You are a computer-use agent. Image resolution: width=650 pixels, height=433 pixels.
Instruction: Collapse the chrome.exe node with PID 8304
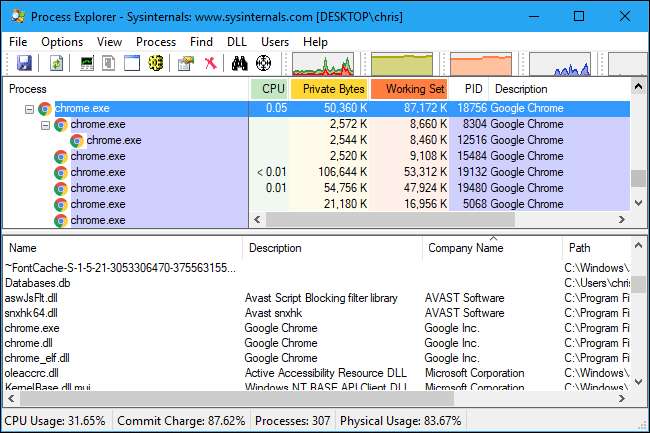click(45, 125)
